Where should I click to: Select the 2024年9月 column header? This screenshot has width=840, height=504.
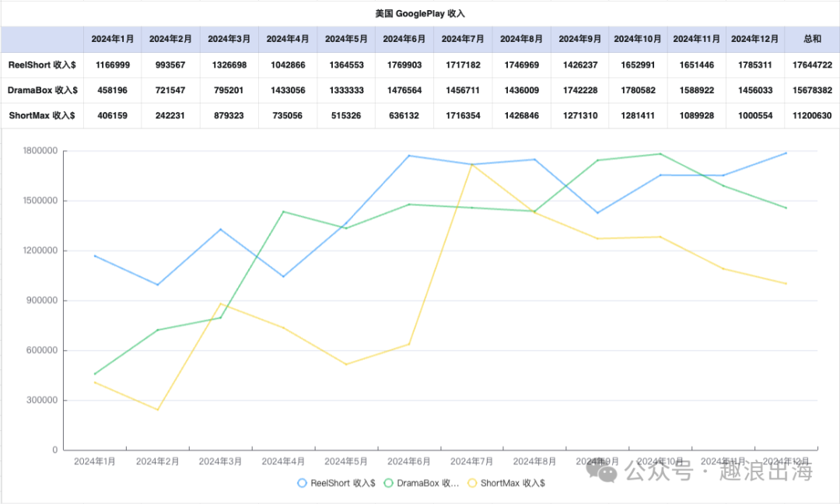(x=579, y=39)
